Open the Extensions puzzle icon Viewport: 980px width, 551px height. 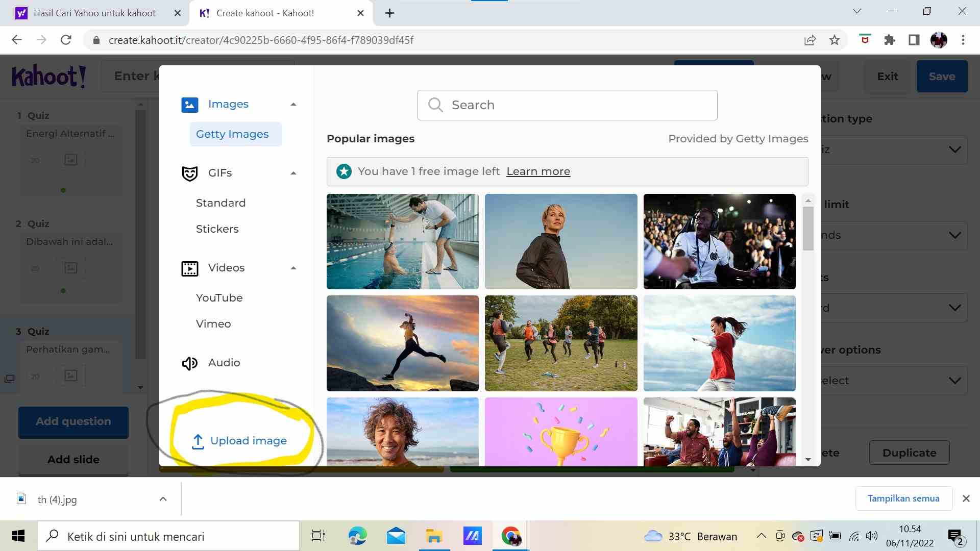(x=890, y=40)
